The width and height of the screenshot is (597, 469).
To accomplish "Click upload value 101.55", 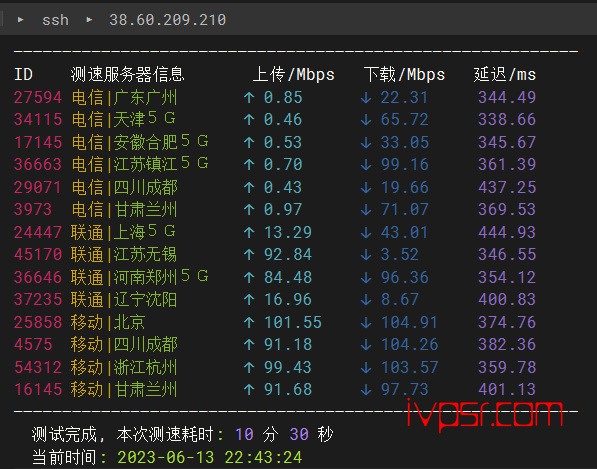I will 293,322.
